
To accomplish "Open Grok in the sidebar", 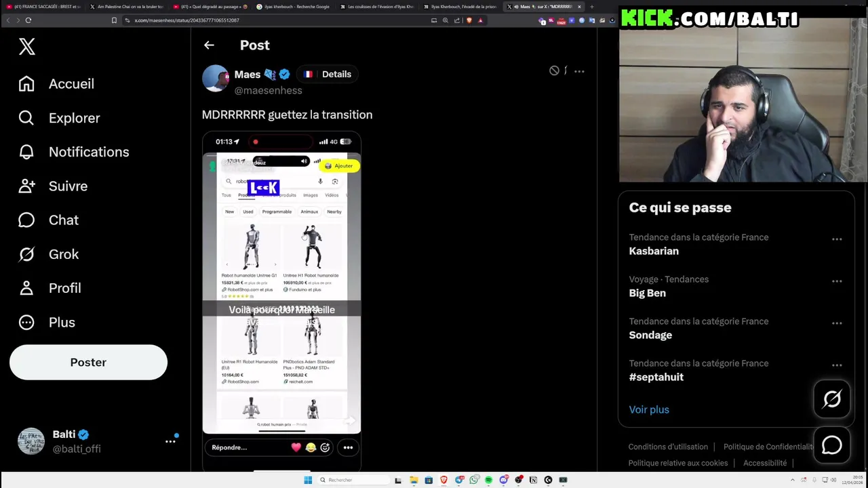I will tap(49, 254).
